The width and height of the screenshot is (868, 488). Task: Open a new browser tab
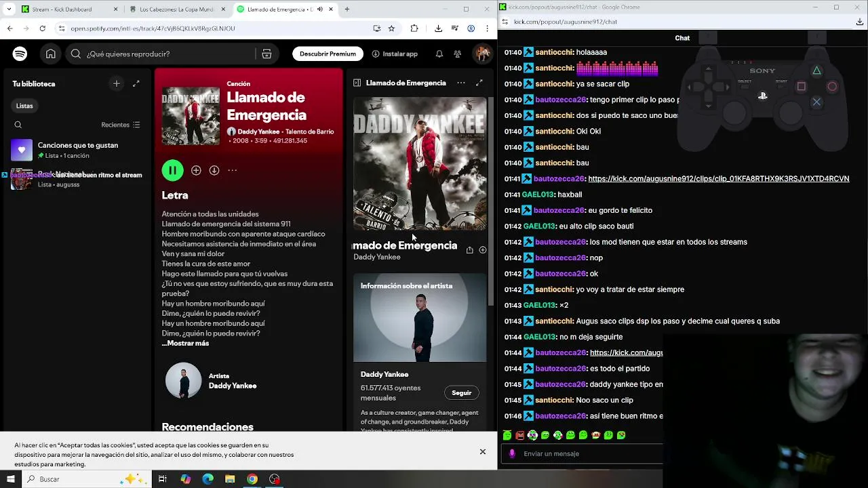pos(347,9)
